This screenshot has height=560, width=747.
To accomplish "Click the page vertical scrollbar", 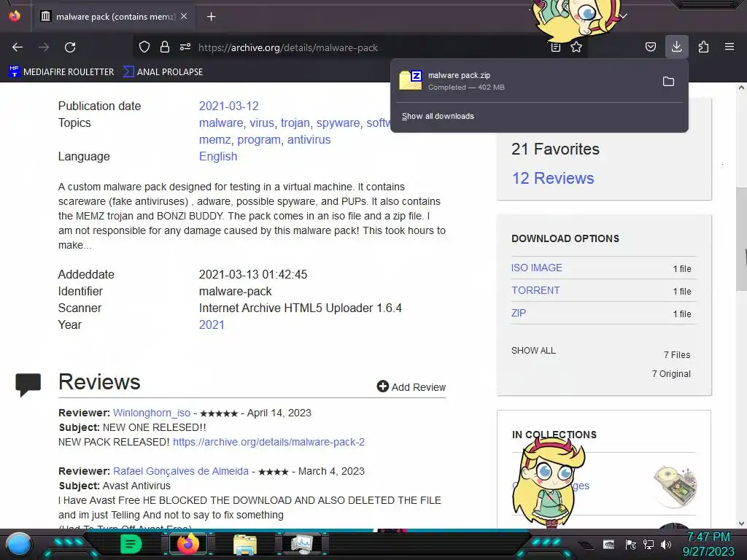I will (x=741, y=239).
